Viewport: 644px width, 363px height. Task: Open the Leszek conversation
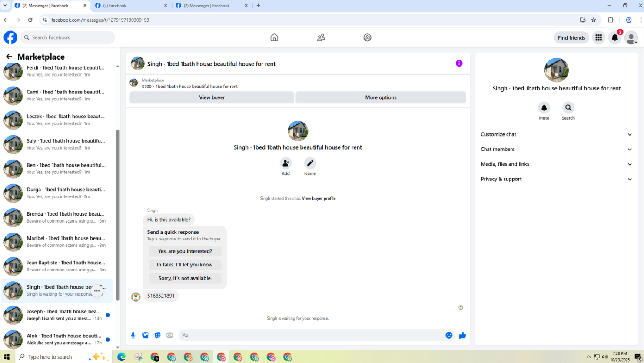[56, 120]
